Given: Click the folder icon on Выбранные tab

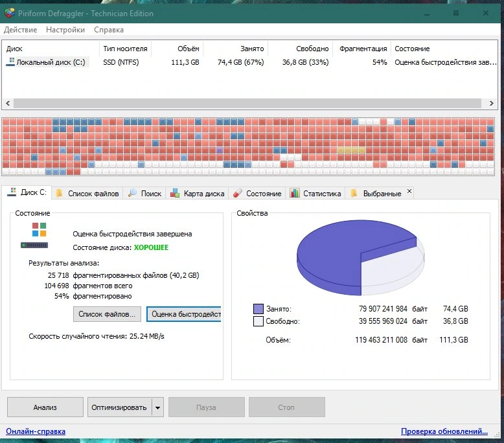Looking at the screenshot, I should [x=354, y=193].
